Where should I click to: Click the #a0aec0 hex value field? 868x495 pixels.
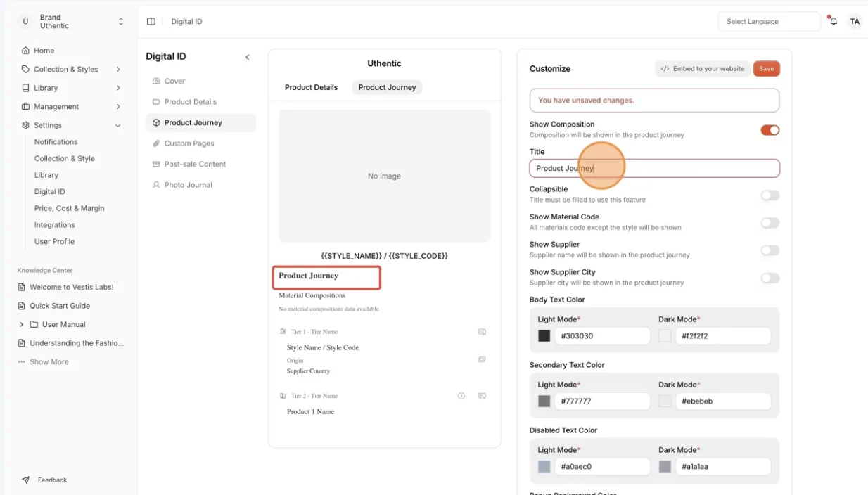click(603, 467)
